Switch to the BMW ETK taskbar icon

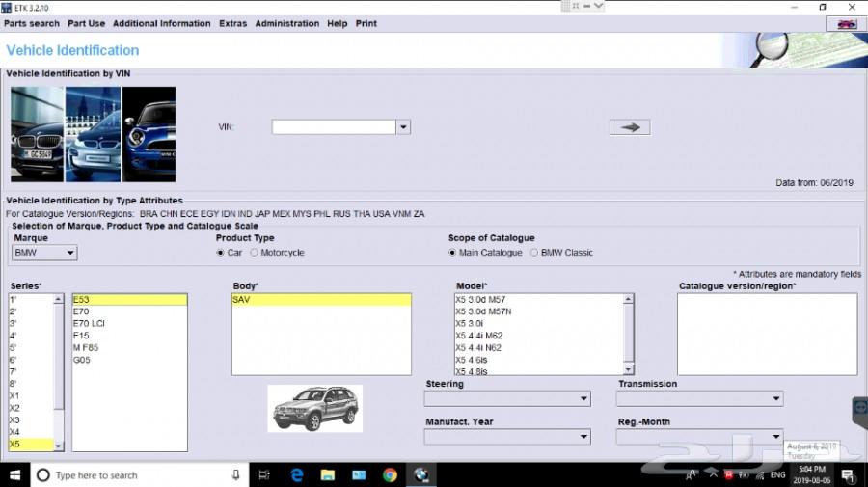[421, 474]
